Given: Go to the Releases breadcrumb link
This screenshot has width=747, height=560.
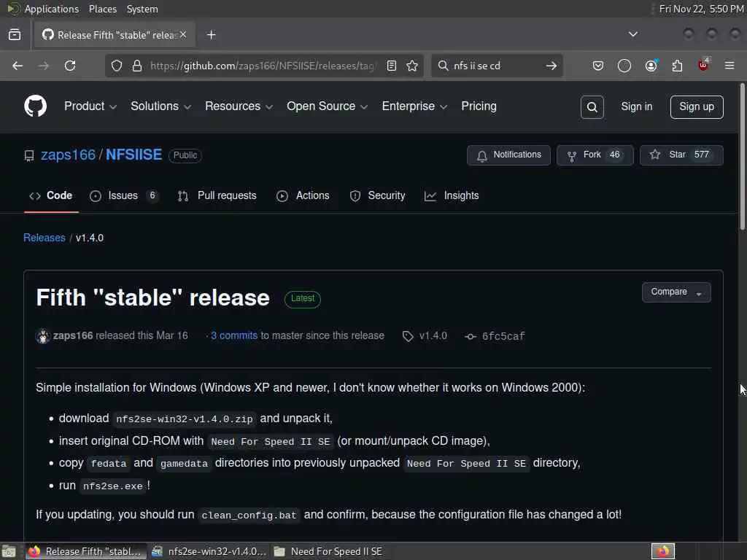Looking at the screenshot, I should (44, 238).
